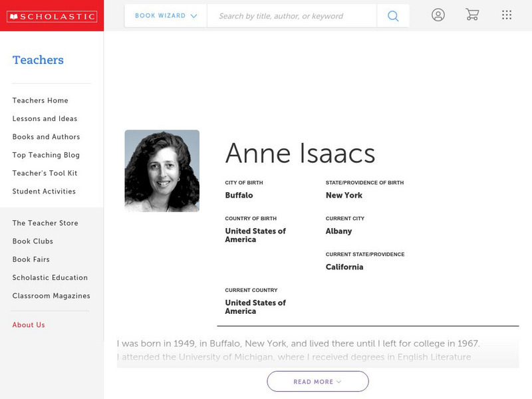Expand biography with Read More button
This screenshot has height=399, width=532.
point(318,382)
